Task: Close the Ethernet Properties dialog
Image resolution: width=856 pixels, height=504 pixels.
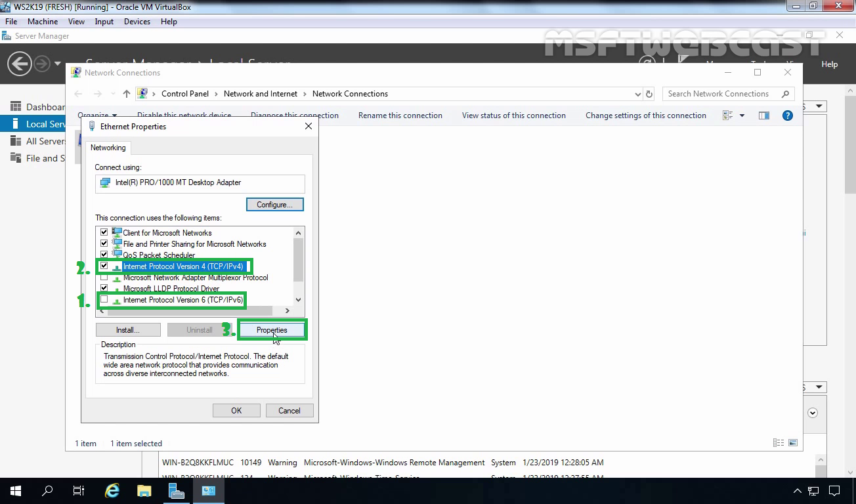Action: click(309, 126)
